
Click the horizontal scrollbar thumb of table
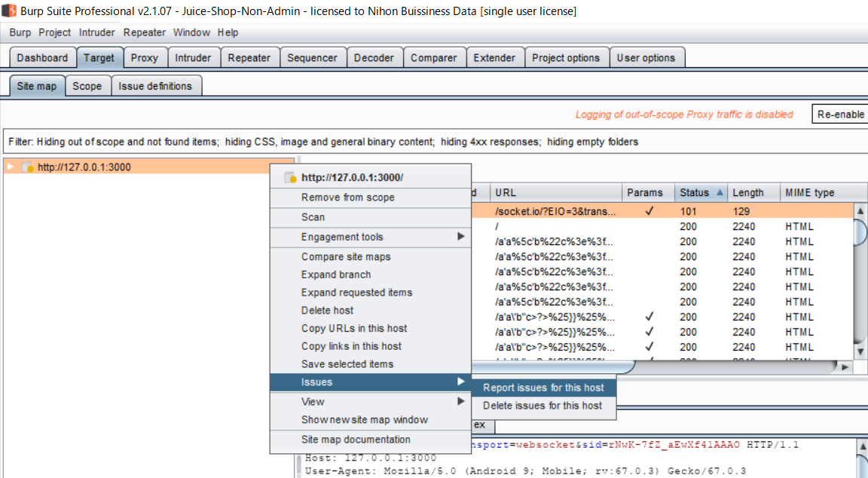[554, 366]
